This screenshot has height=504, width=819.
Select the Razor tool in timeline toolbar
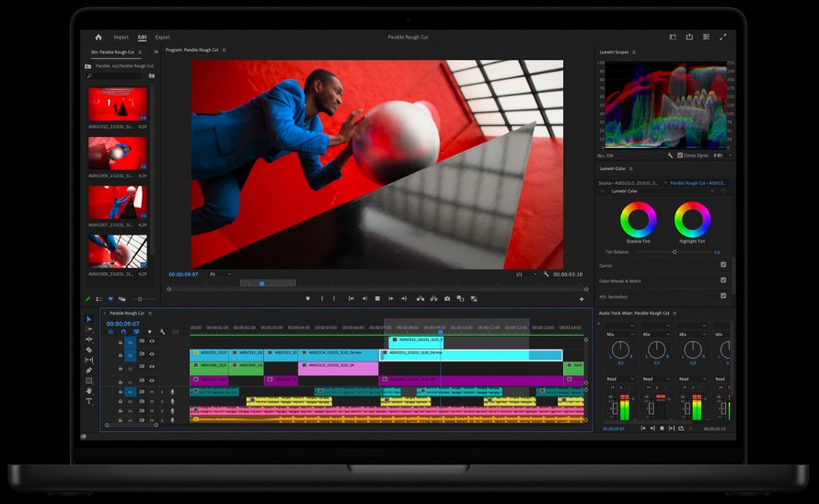[89, 349]
